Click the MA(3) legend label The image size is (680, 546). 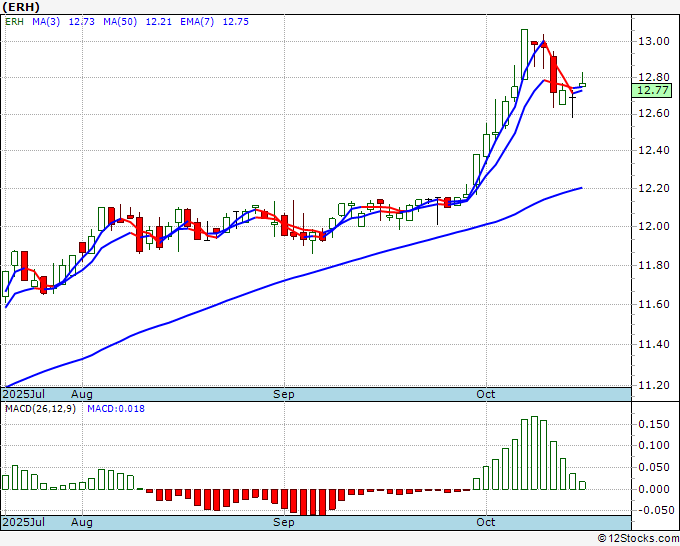(46, 22)
